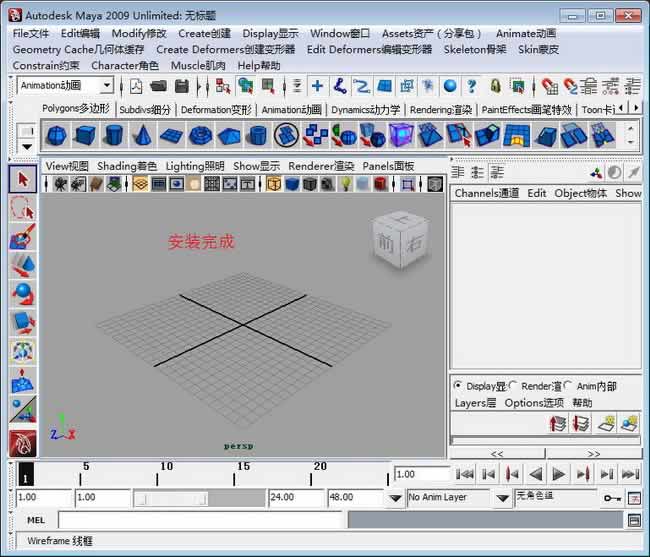The height and width of the screenshot is (557, 650).
Task: Click the >> layer editor arrow
Action: pyautogui.click(x=594, y=454)
